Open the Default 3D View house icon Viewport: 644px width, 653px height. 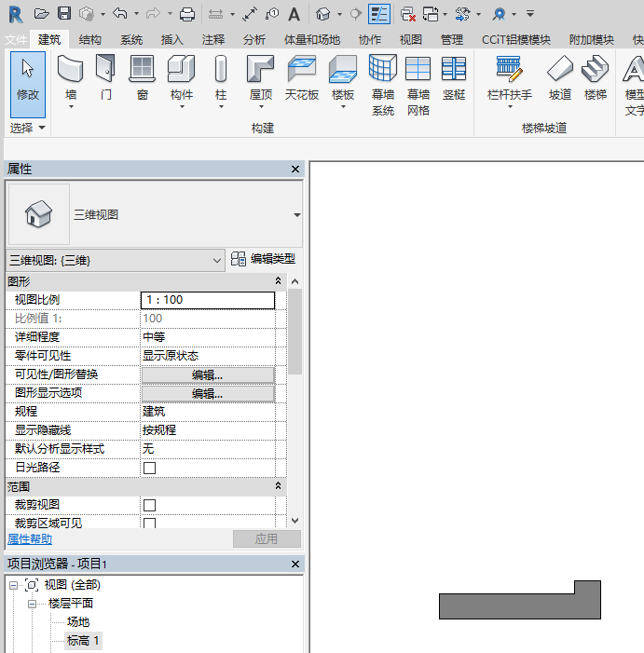click(x=322, y=14)
